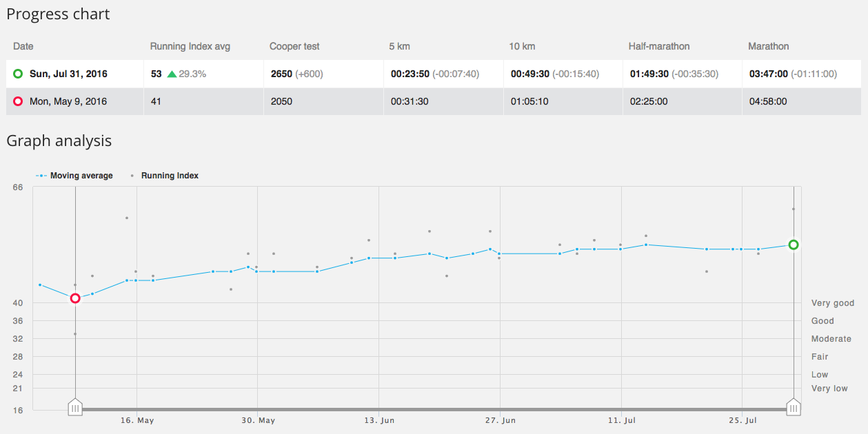Click the 5 km time 00:31:30
The image size is (868, 434).
pyautogui.click(x=410, y=101)
